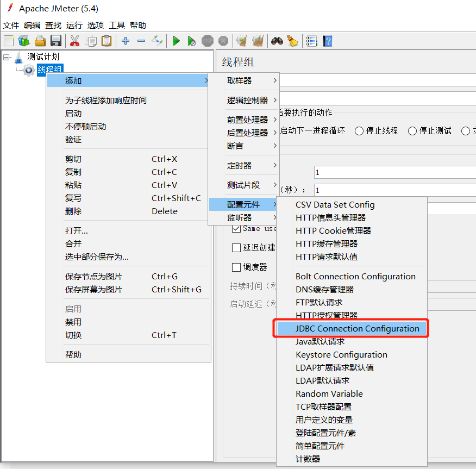
Task: Select JDBC Connection Configuration
Action: click(352, 328)
